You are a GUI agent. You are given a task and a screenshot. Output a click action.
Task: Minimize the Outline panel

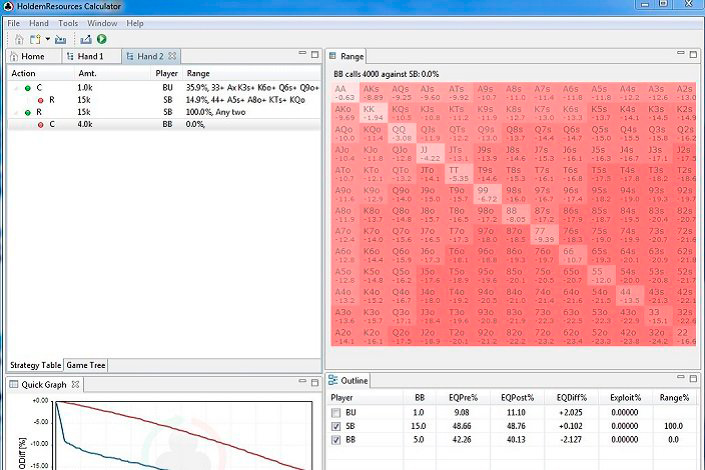point(679,378)
